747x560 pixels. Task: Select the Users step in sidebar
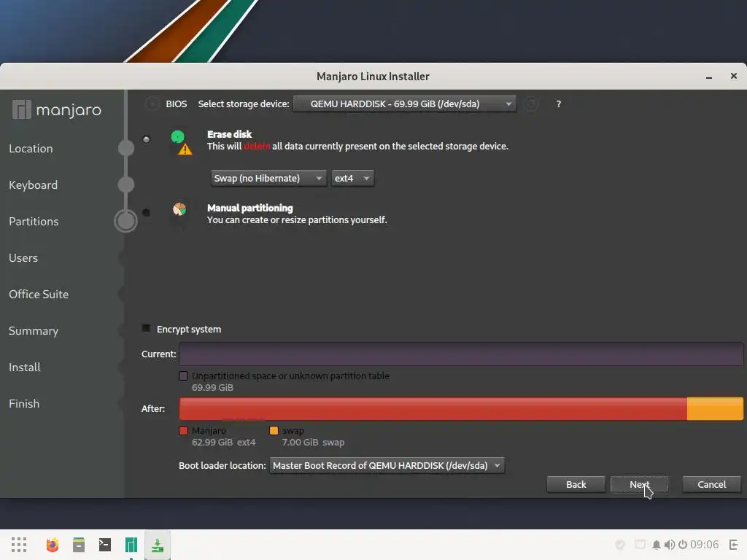click(23, 257)
